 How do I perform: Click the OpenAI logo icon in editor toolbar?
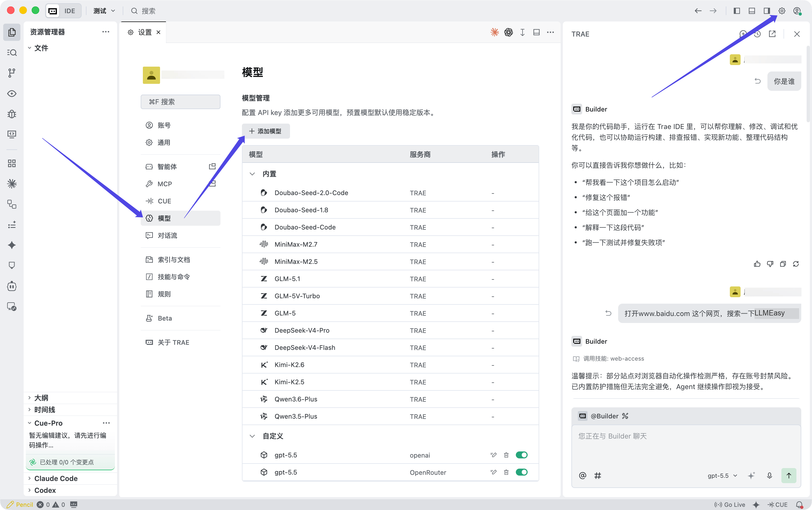click(x=508, y=32)
